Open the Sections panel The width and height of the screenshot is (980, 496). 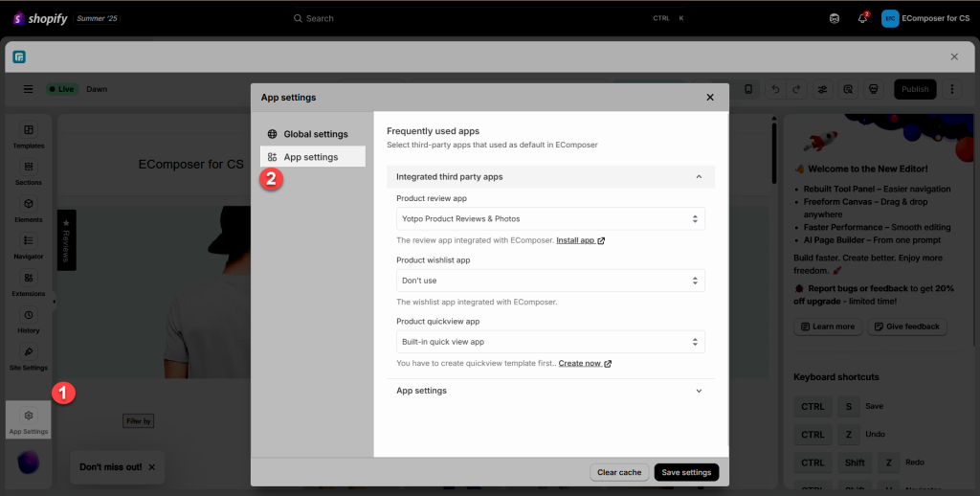(x=28, y=172)
